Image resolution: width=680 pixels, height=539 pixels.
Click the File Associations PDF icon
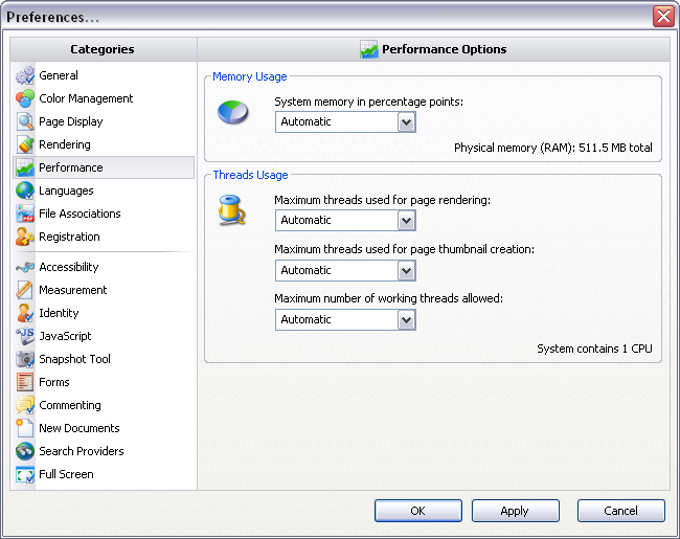pos(25,213)
